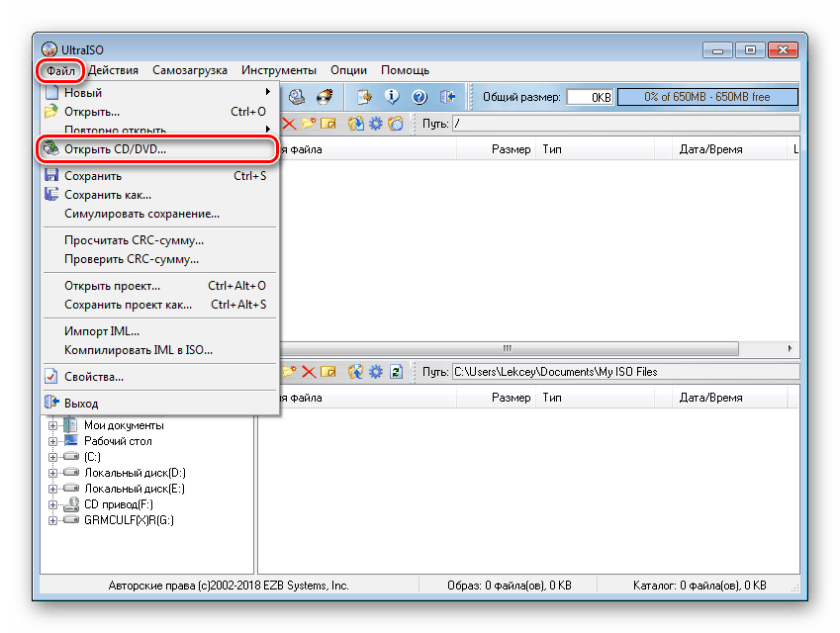Screen dimensions: 840x633
Task: Click the 0% of 650MB capacity bar
Action: (707, 97)
